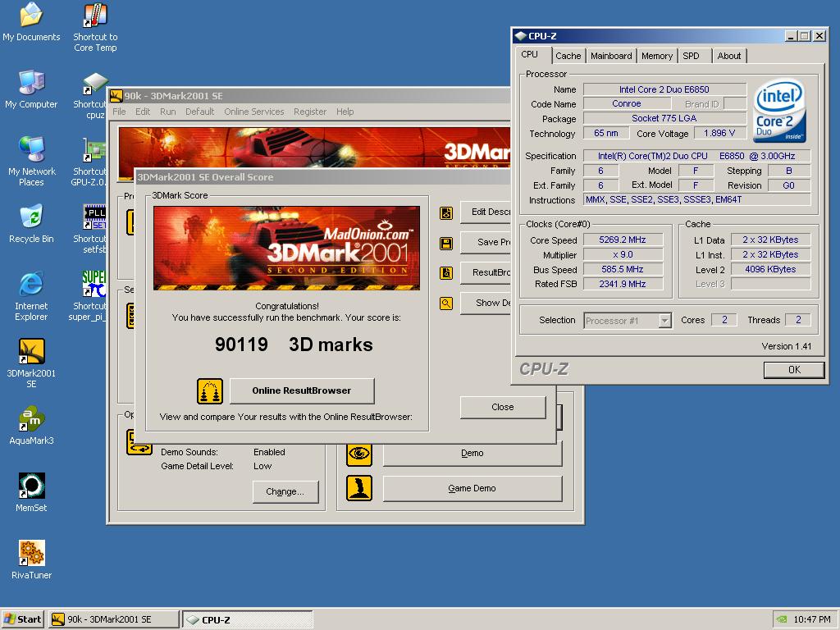840x630 pixels.
Task: Click the NVIDIA tray icon in taskbar
Action: (782, 619)
